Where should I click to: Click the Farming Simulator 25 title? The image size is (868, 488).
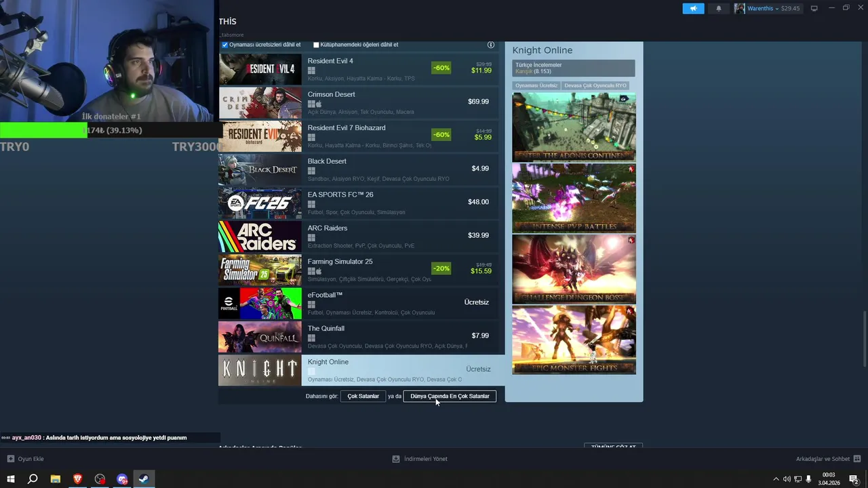tap(340, 262)
